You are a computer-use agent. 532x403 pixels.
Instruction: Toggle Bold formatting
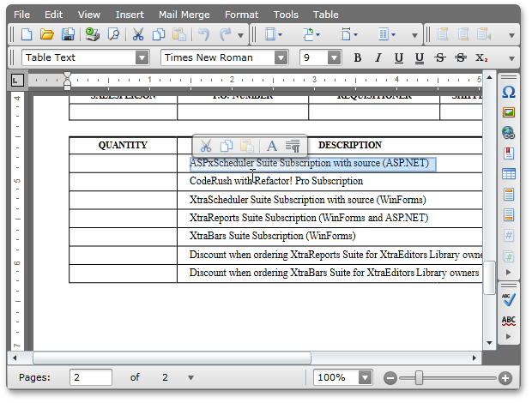[357, 58]
